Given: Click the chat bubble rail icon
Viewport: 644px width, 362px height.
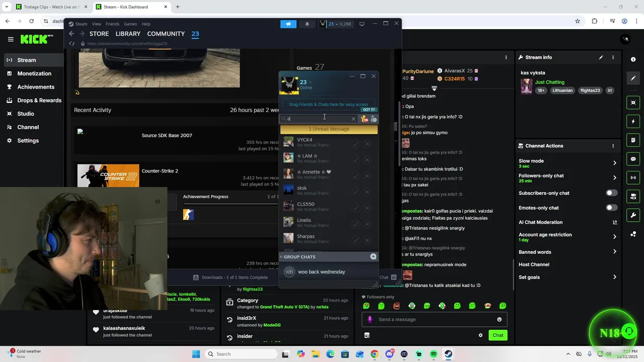Looking at the screenshot, I should tap(633, 159).
